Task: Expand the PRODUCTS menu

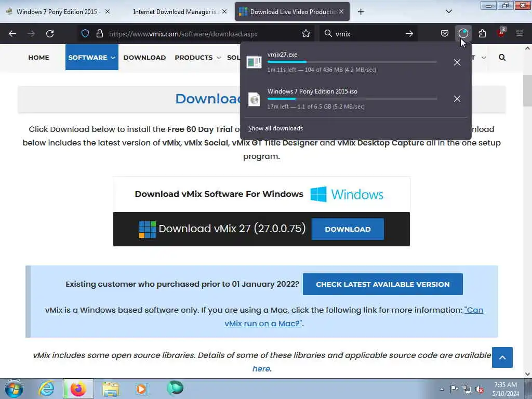Action: [x=198, y=57]
